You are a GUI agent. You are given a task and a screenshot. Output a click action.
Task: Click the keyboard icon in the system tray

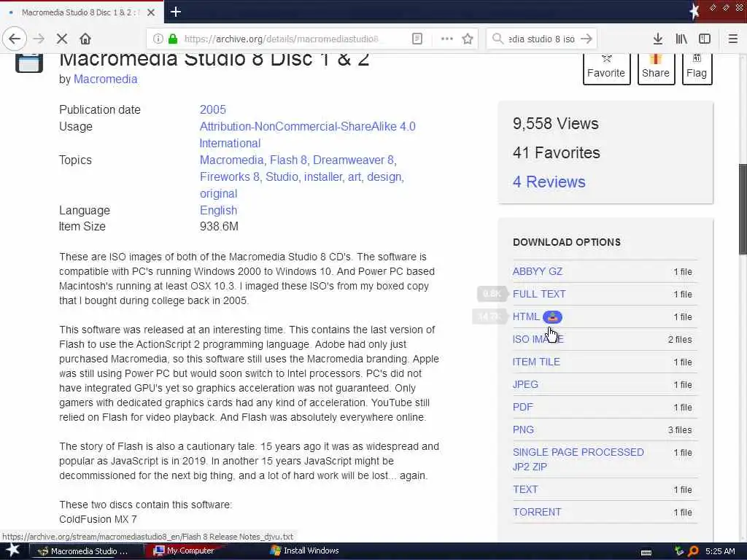tap(646, 553)
